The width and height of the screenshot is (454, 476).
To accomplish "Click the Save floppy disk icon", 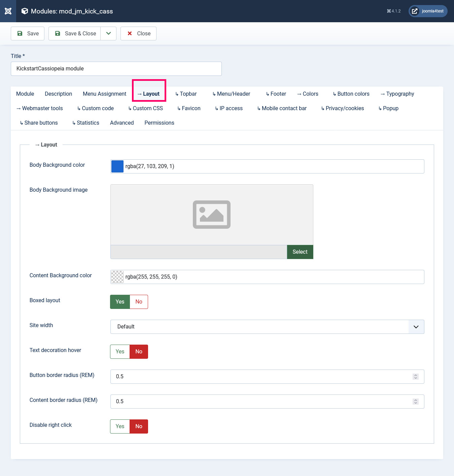I will click(20, 33).
